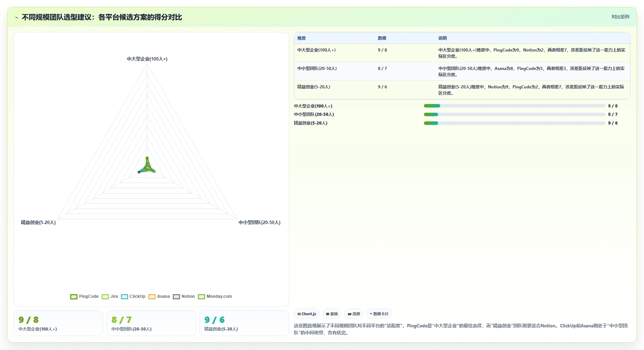
Task: Click table data value 9 / 6
Action: [x=382, y=87]
